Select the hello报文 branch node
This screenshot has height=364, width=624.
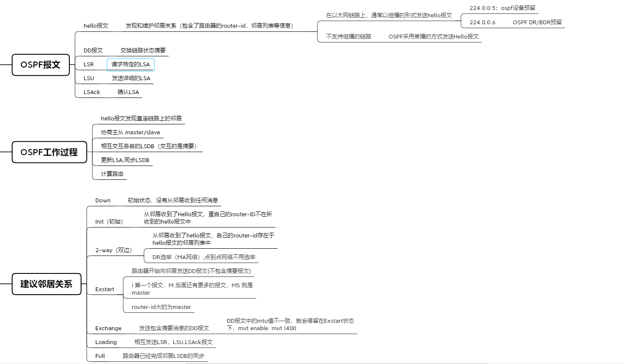(x=95, y=26)
